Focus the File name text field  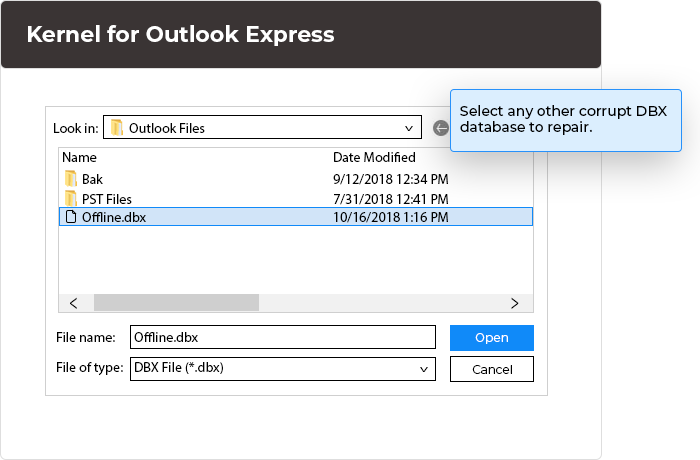(x=282, y=337)
